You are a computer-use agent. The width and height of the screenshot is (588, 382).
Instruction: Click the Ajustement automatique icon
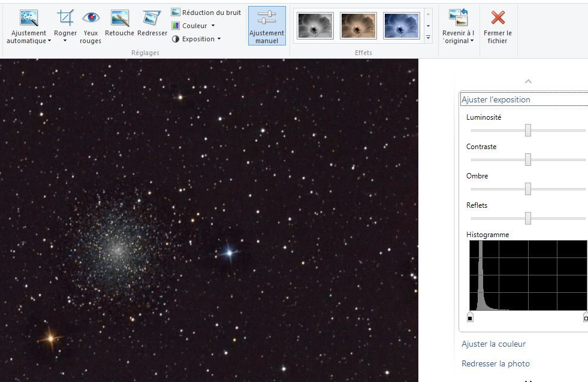[x=29, y=18]
